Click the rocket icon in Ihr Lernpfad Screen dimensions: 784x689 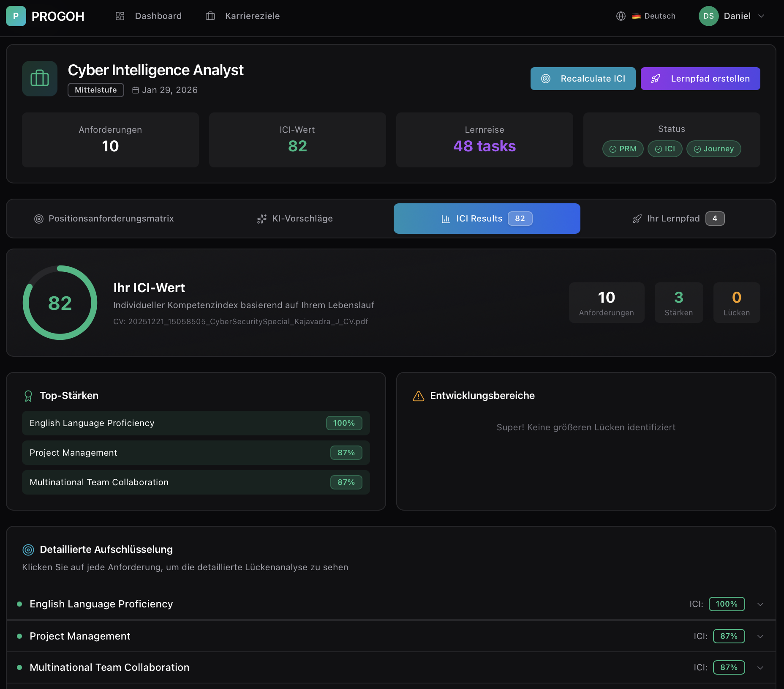pos(637,219)
